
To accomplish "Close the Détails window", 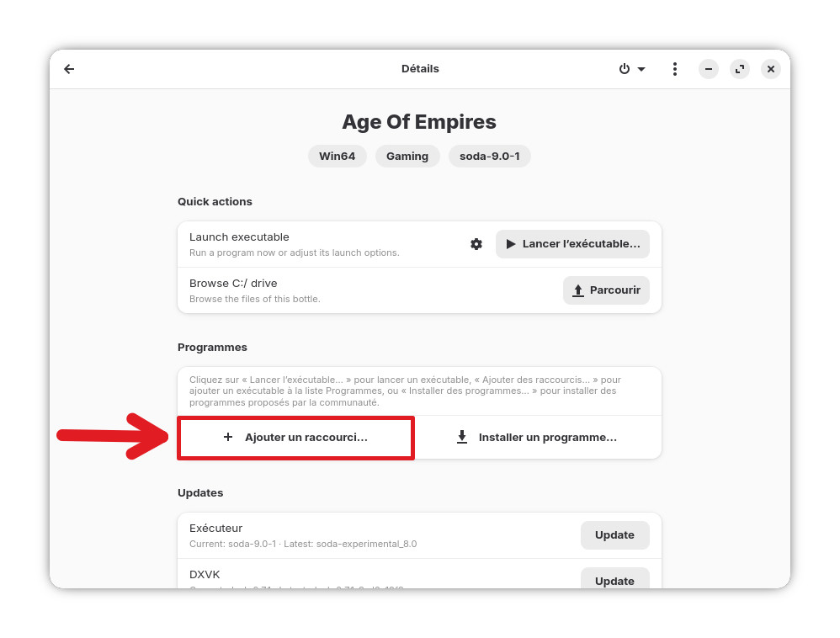I will pos(771,69).
